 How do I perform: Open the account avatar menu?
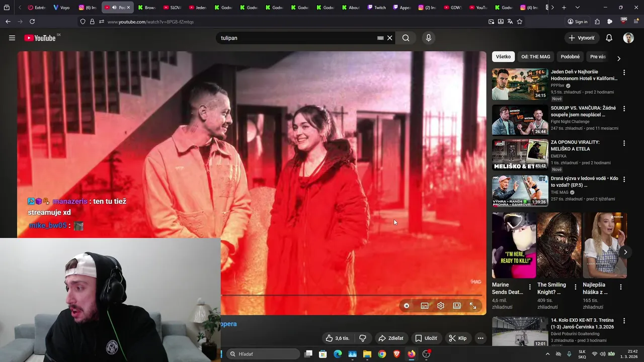[x=628, y=38]
